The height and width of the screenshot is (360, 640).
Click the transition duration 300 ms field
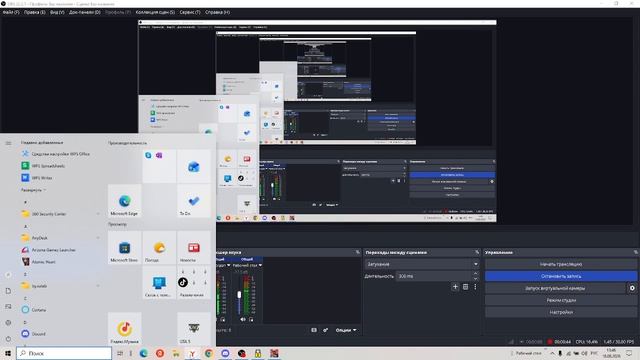433,276
